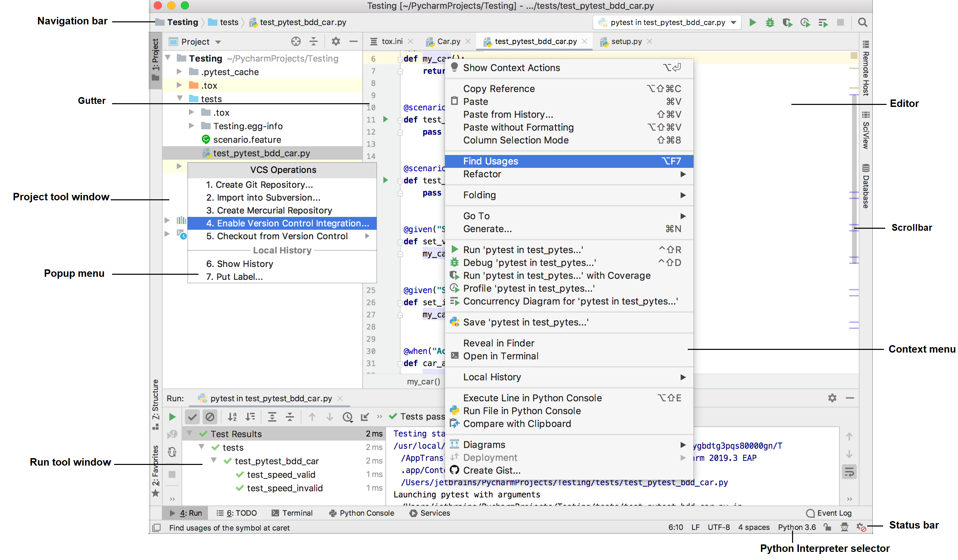Expand all test results
The height and width of the screenshot is (560, 958).
pyautogui.click(x=272, y=417)
